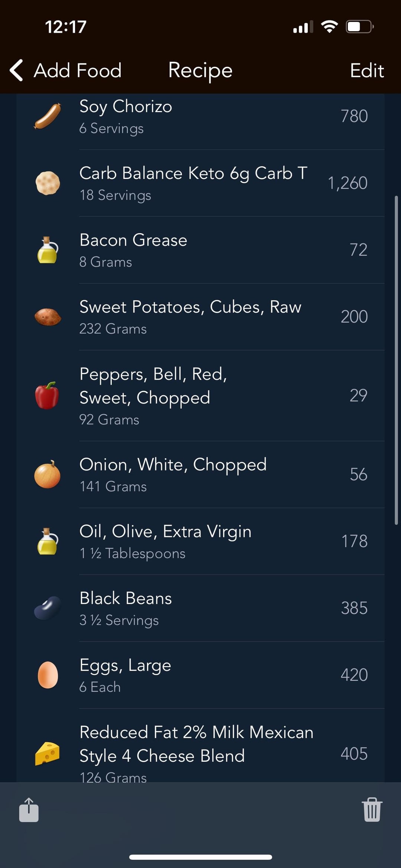Click the vertical scrollbar indicator
This screenshot has width=401, height=868.
click(396, 360)
